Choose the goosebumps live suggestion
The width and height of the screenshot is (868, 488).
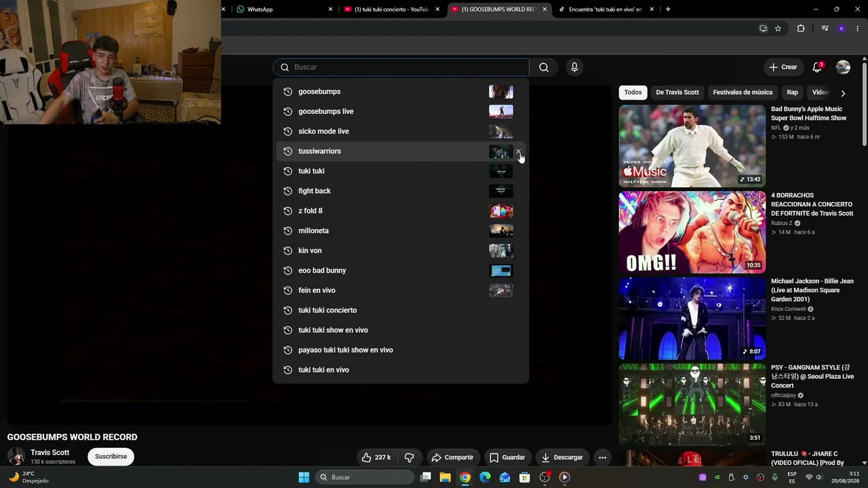401,111
